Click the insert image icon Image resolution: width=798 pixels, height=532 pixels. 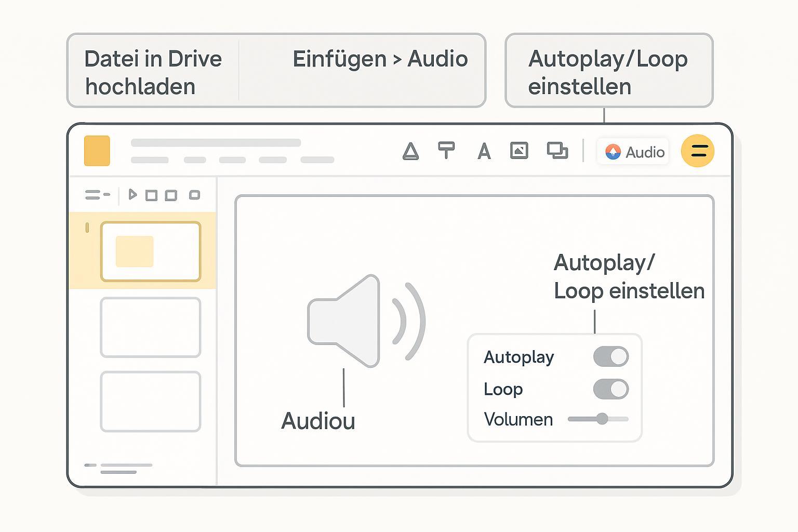coord(519,151)
